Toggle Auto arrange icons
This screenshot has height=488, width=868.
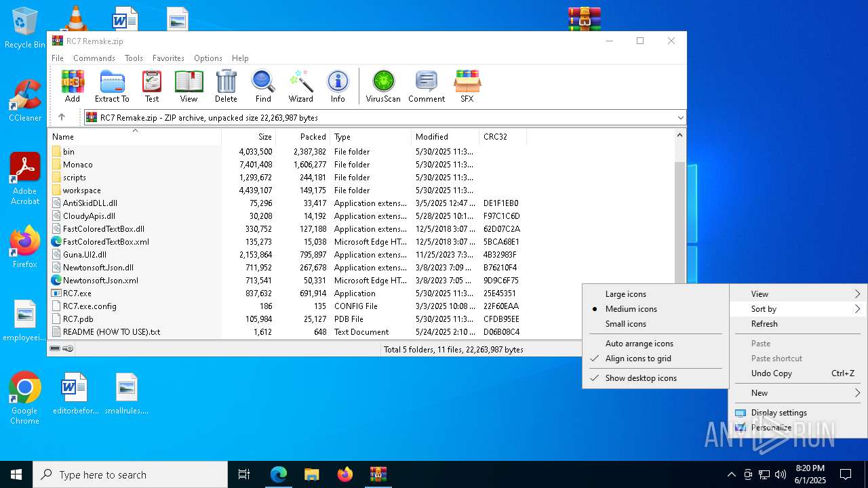click(655, 344)
